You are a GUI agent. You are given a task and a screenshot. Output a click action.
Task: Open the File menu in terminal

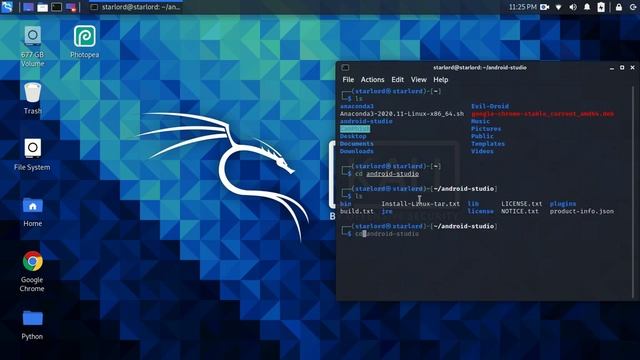click(348, 80)
